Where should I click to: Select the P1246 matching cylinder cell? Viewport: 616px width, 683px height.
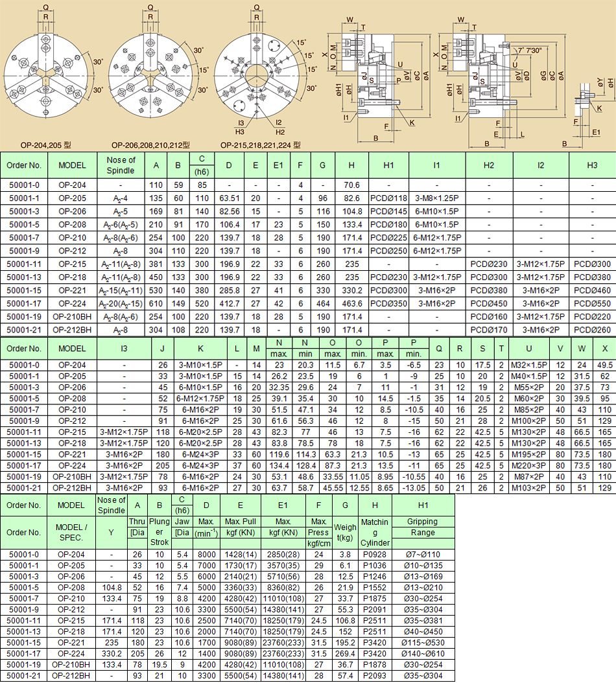click(x=375, y=576)
